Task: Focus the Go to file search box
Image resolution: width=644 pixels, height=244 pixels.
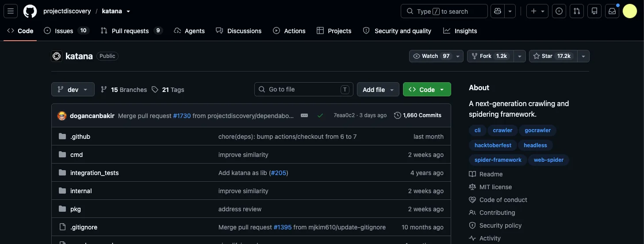Action: tap(304, 89)
